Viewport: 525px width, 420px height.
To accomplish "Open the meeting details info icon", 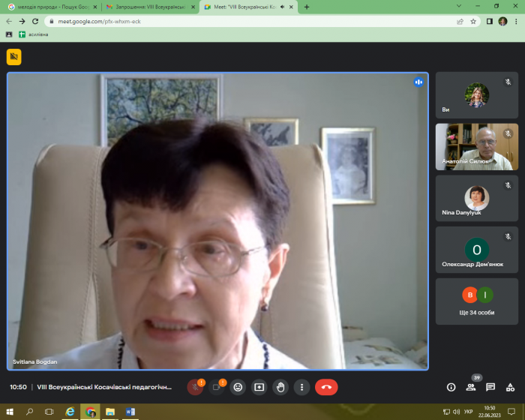I will 451,387.
